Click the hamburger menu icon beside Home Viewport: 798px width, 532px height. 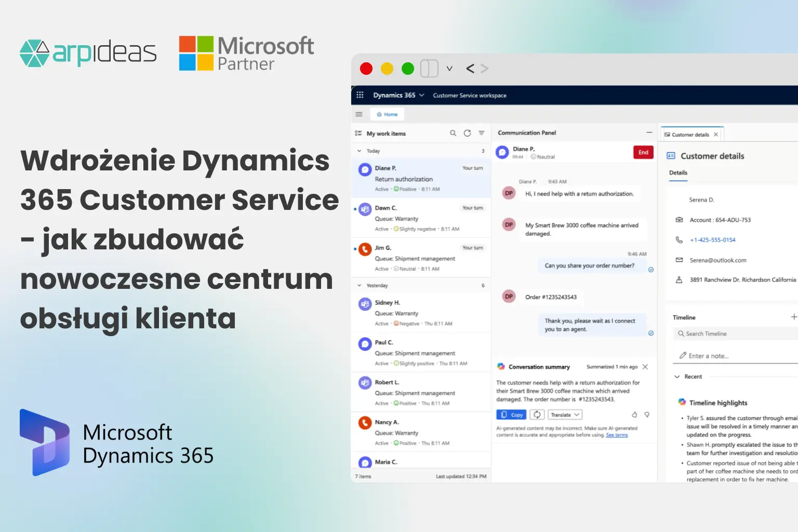tap(358, 114)
